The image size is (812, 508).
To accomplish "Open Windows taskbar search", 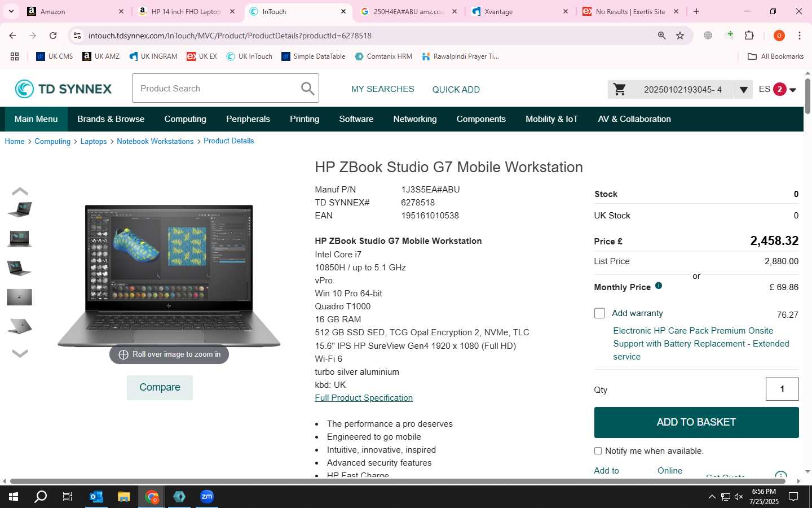I will click(x=41, y=497).
